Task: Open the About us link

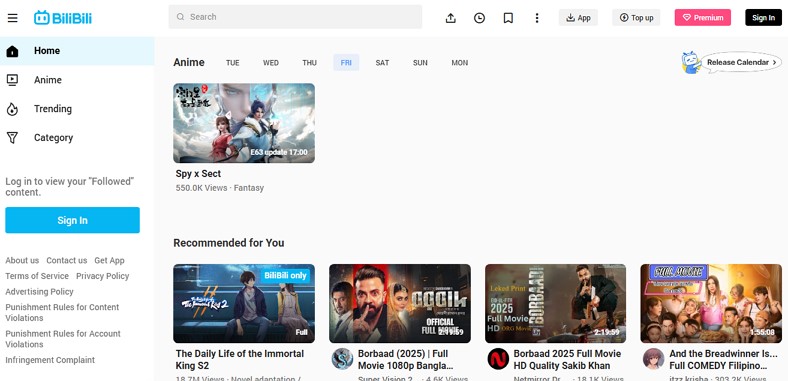Action: pyautogui.click(x=22, y=260)
